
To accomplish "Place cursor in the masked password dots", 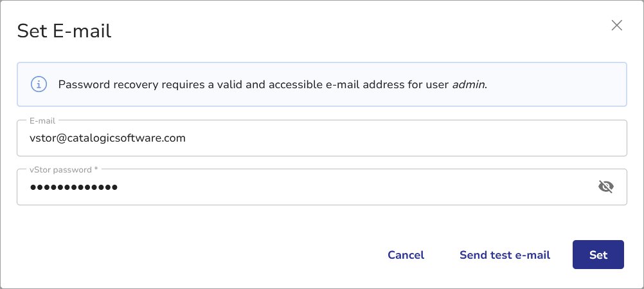I will coord(74,187).
